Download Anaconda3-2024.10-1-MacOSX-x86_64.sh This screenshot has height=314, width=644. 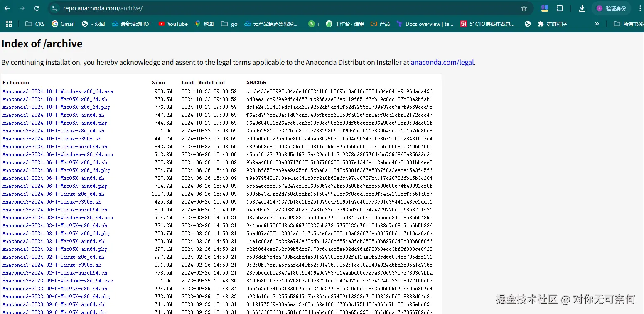point(55,99)
